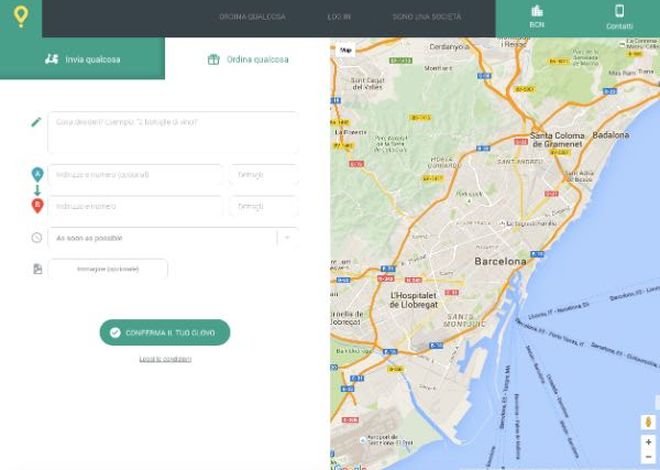Click Santa Coloma de Gramenet map label

point(557,140)
